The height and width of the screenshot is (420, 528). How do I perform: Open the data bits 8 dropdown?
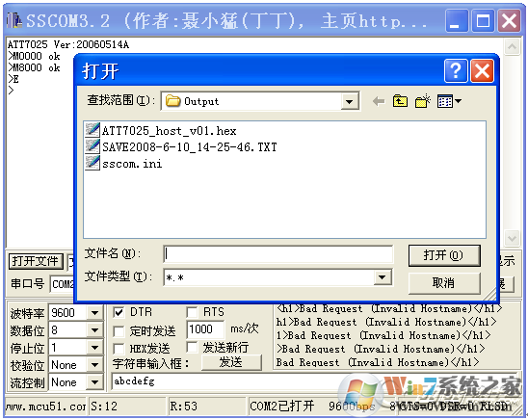coord(94,330)
